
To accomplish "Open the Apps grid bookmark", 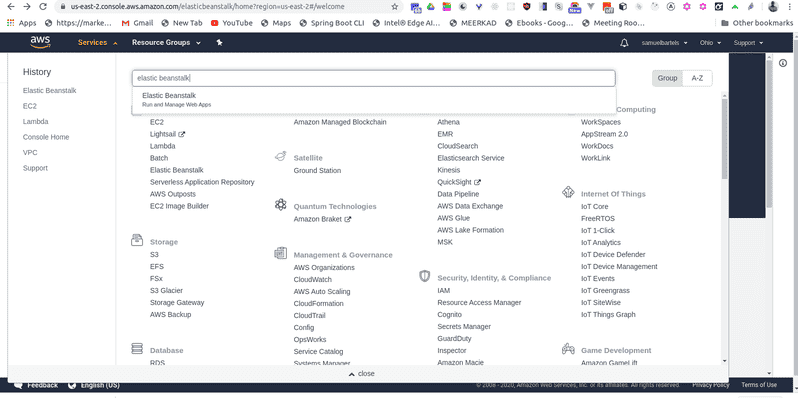I will click(21, 23).
